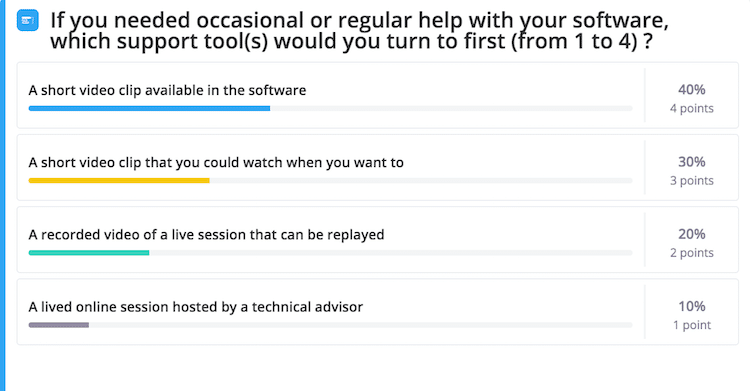
Task: Click the blue 40% progress bar
Action: (x=149, y=109)
